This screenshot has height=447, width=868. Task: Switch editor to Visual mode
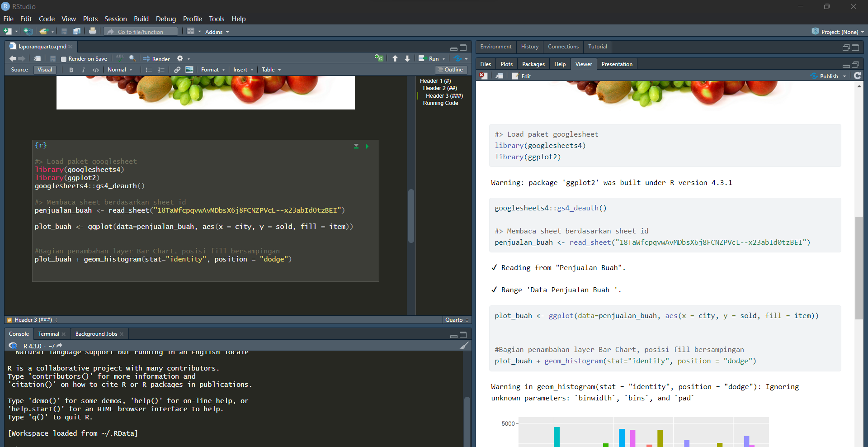point(45,70)
